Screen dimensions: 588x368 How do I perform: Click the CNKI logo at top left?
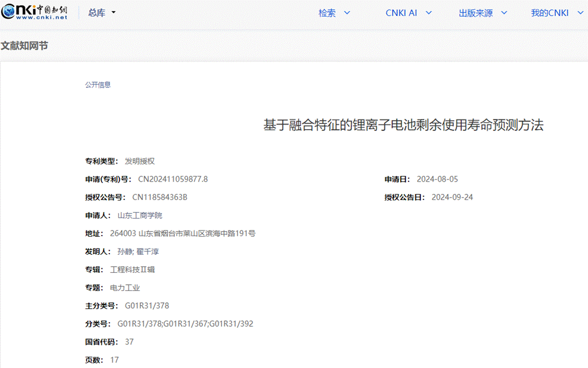coord(35,12)
